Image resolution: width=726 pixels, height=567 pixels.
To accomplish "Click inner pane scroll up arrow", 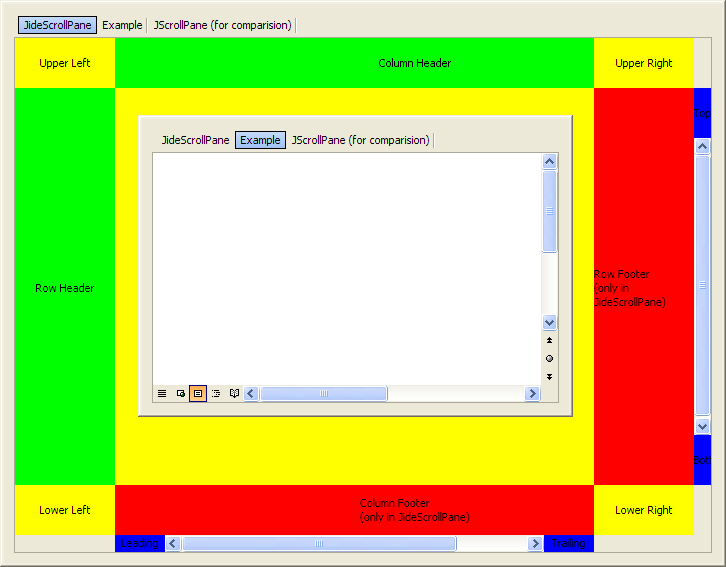I will 550,162.
